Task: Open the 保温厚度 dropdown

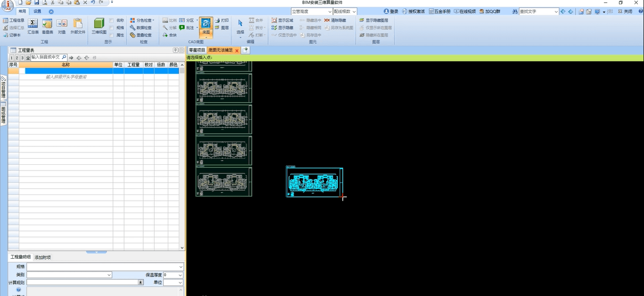Action: click(180, 275)
